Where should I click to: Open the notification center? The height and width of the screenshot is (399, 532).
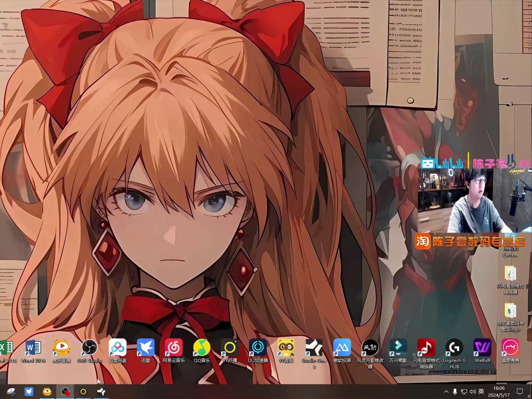click(520, 392)
